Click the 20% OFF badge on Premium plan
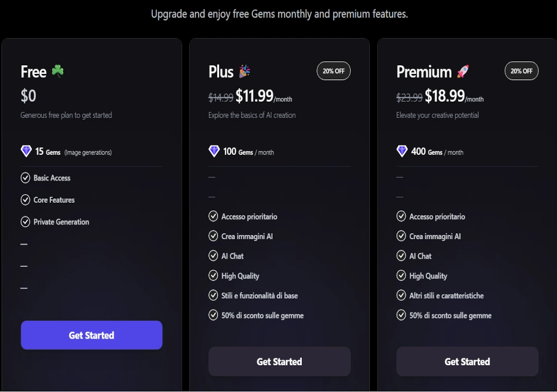 point(521,71)
